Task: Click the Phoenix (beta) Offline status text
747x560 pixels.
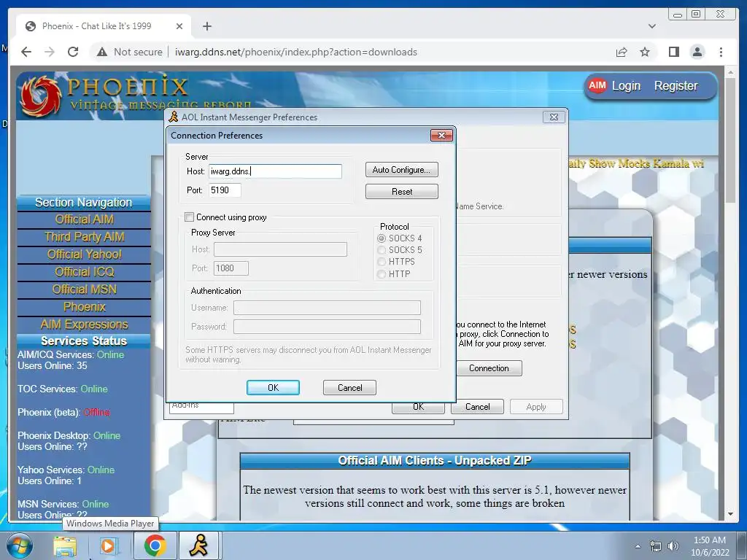Action: tap(64, 413)
